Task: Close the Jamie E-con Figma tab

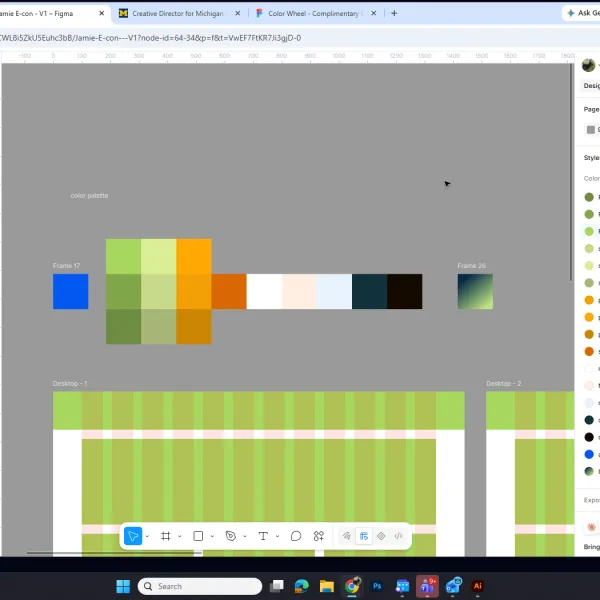Action: click(101, 13)
